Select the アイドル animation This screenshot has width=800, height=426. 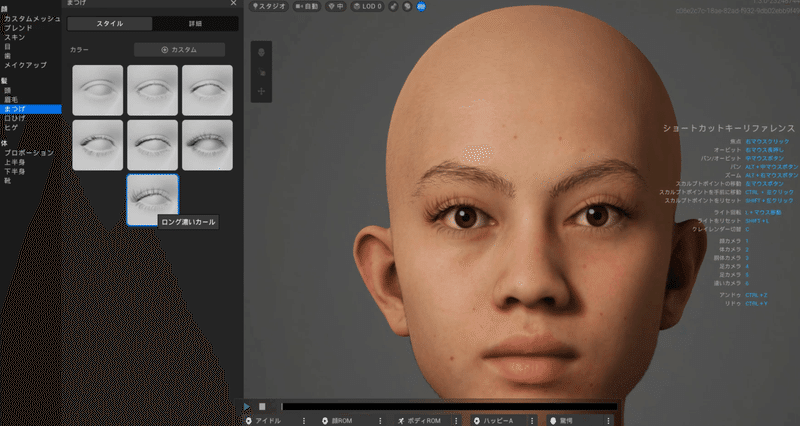(x=268, y=421)
